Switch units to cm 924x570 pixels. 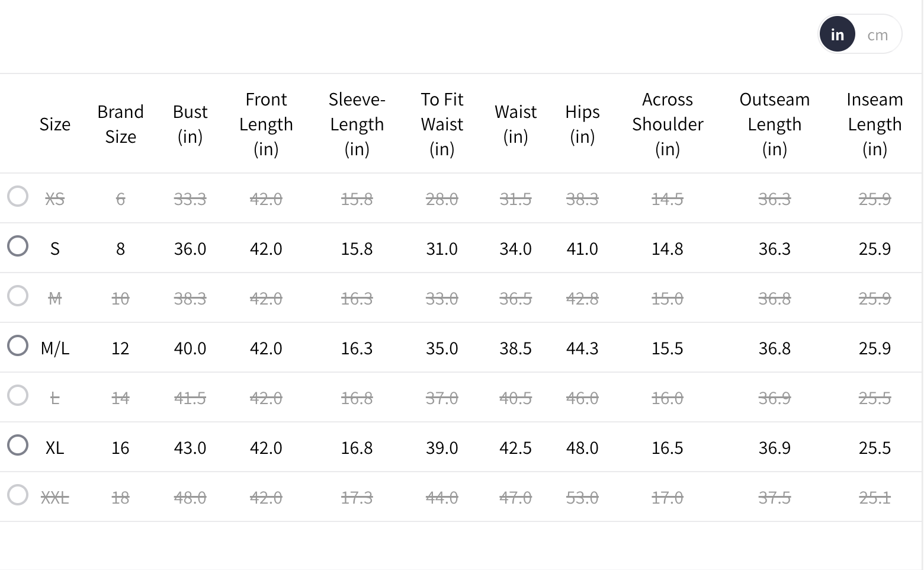click(x=877, y=35)
